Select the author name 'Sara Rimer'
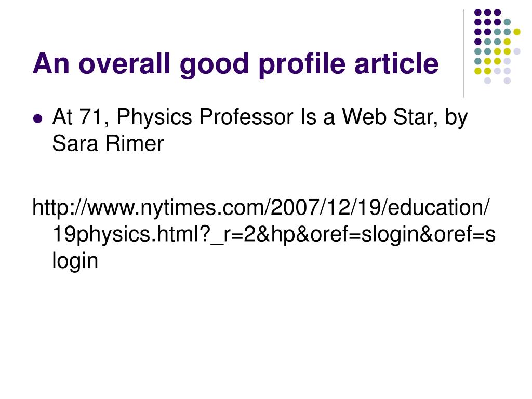The height and width of the screenshot is (399, 532). (108, 143)
